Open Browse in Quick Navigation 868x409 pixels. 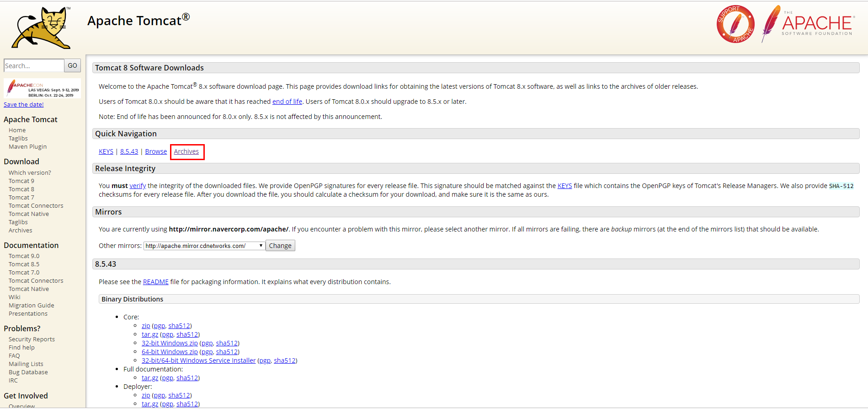156,151
